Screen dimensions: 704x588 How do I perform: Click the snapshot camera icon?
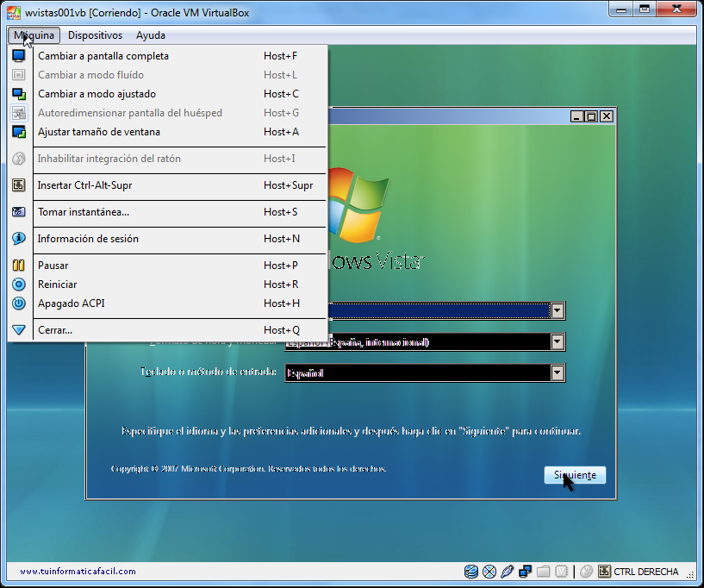18,211
